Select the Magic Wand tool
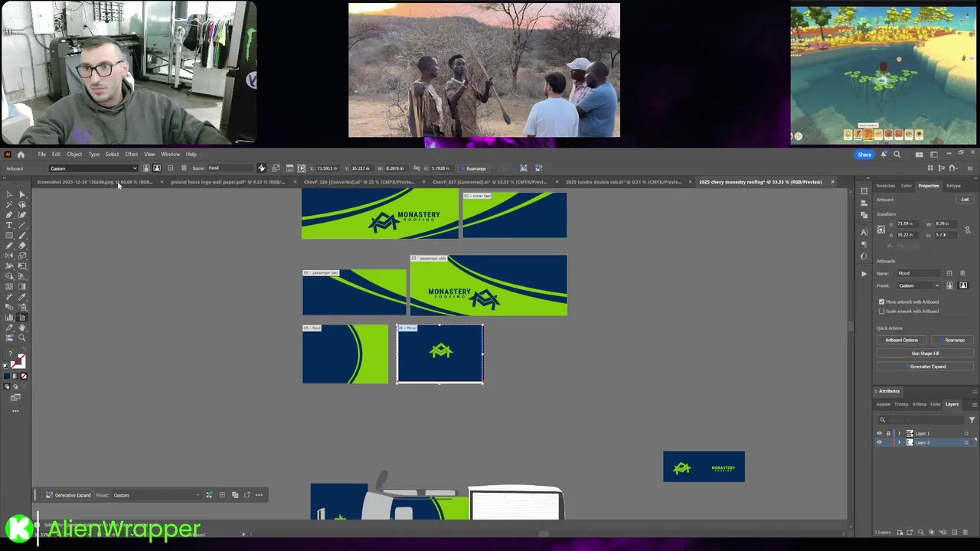Screen dimensions: 980x551 (9, 204)
